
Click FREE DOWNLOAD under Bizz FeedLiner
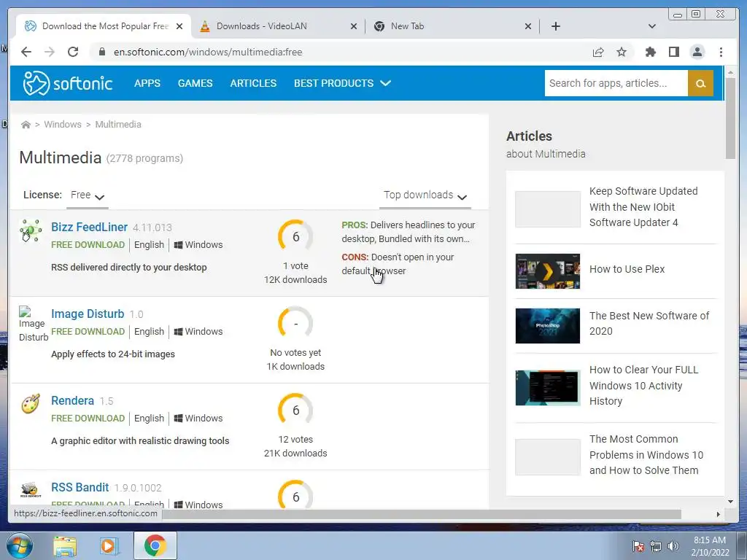pyautogui.click(x=88, y=245)
